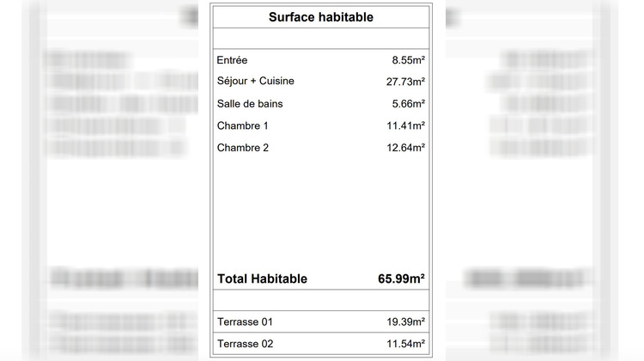
Task: Click the blurred table left of Entrée
Action: click(x=112, y=103)
